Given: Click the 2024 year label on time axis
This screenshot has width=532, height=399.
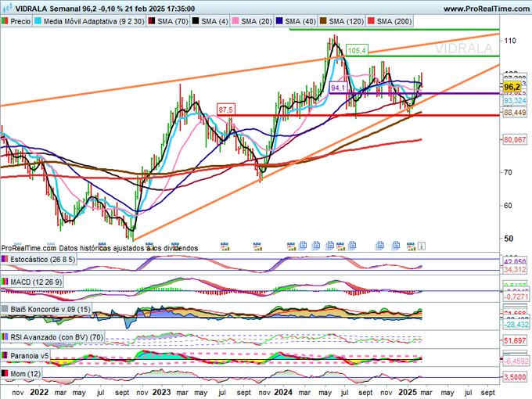Looking at the screenshot, I should (x=283, y=392).
